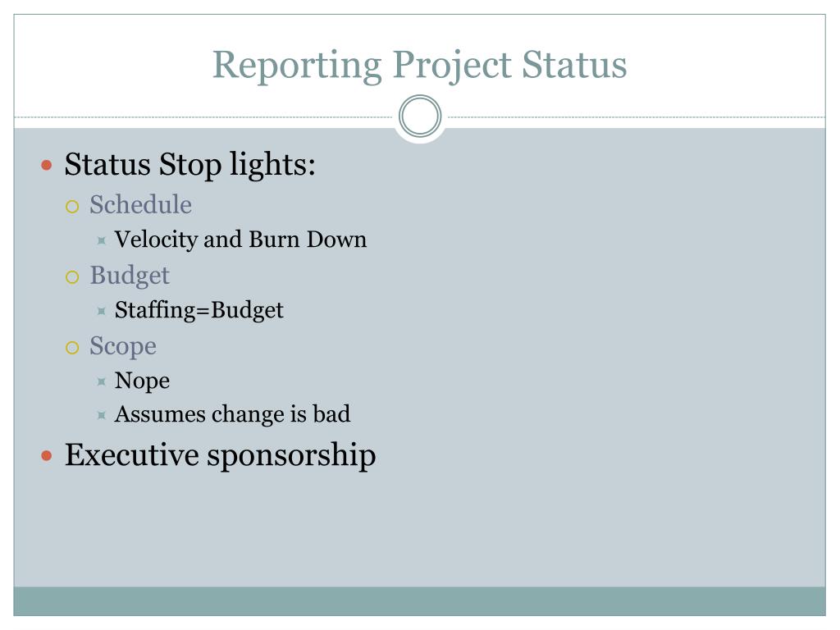This screenshot has width=840, height=630.
Task: Click the yellow ring bullet next to Budget
Action: tap(72, 277)
